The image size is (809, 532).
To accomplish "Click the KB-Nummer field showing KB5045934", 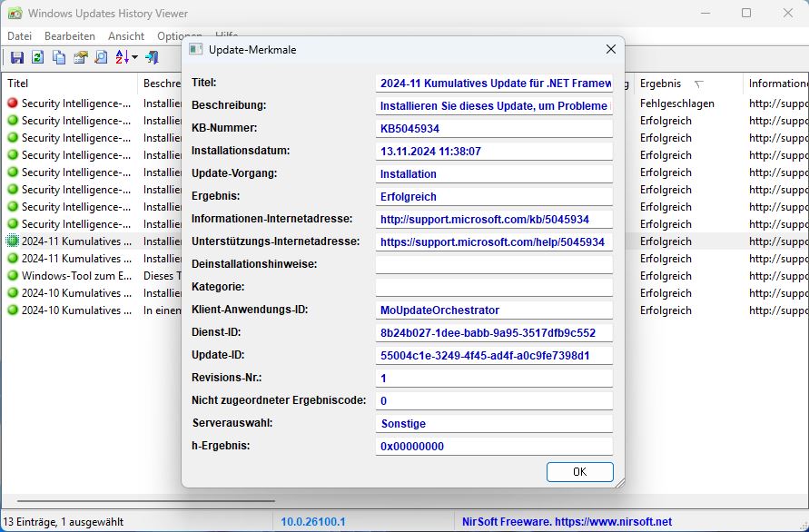I will 494,127.
